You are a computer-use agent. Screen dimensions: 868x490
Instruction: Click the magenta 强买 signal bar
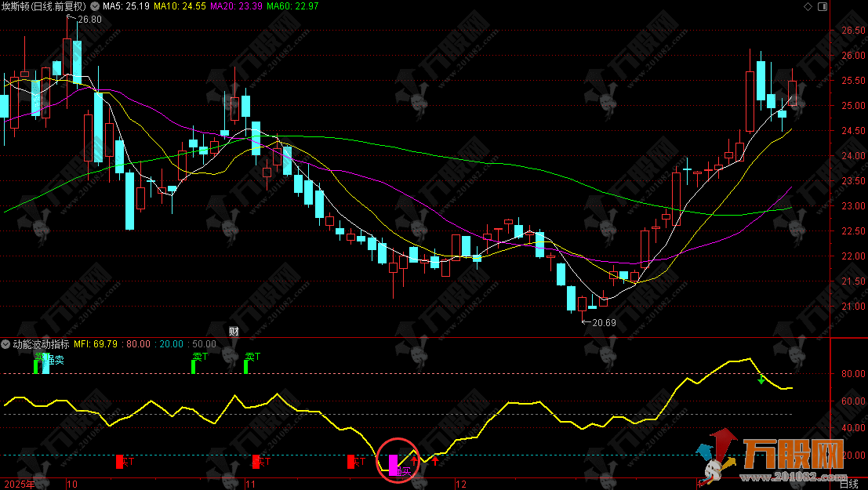[394, 465]
